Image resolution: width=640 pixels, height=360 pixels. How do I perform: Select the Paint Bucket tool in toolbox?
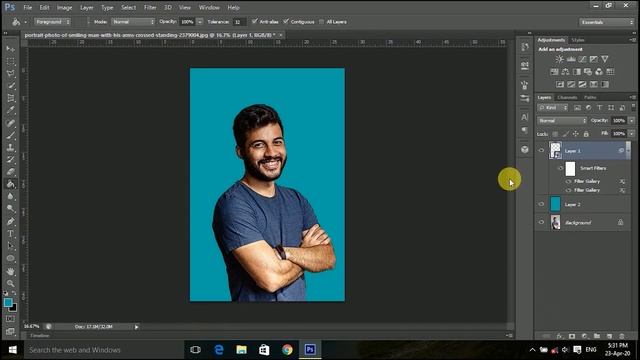(10, 184)
